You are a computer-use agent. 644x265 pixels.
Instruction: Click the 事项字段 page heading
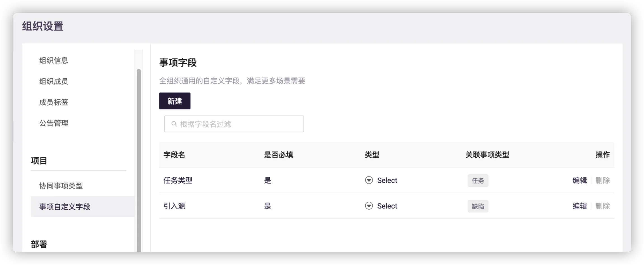point(178,62)
